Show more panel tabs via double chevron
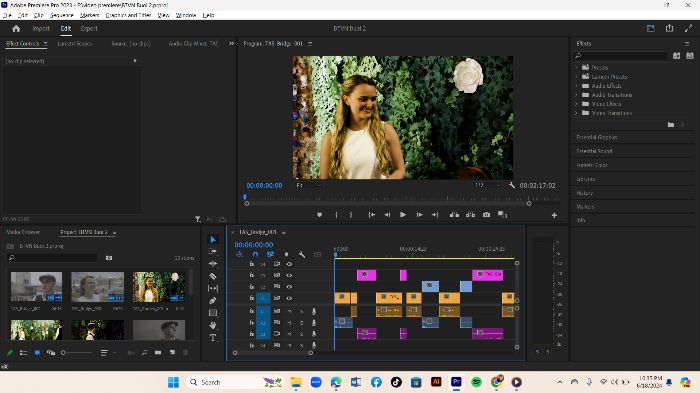Screen dimensions: 700x393 coord(231,43)
